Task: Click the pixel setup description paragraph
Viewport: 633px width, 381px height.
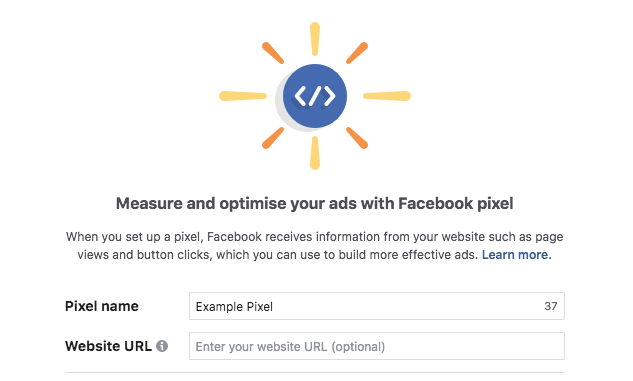Action: pos(314,246)
